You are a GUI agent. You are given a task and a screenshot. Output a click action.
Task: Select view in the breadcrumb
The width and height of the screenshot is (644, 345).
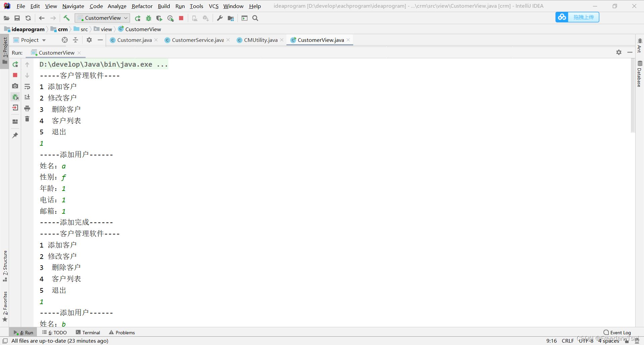(103, 29)
